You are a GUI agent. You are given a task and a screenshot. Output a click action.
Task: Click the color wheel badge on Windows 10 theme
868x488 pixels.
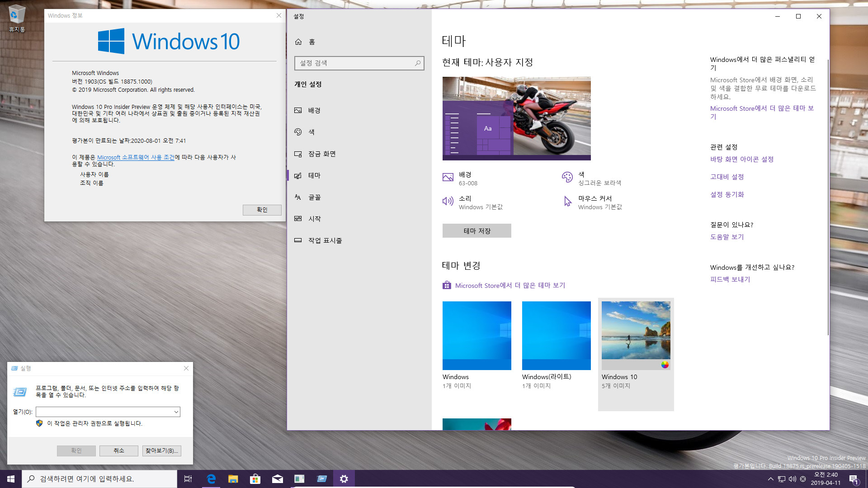click(x=665, y=365)
